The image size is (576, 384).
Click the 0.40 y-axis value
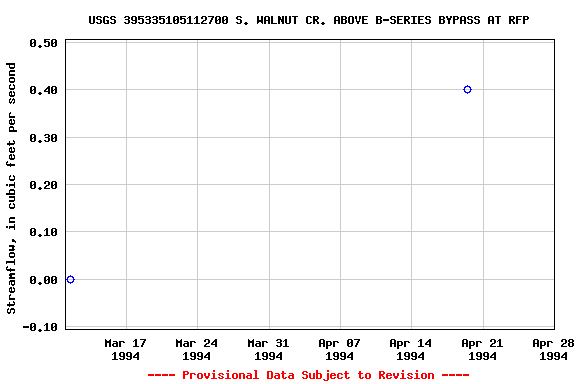[44, 90]
